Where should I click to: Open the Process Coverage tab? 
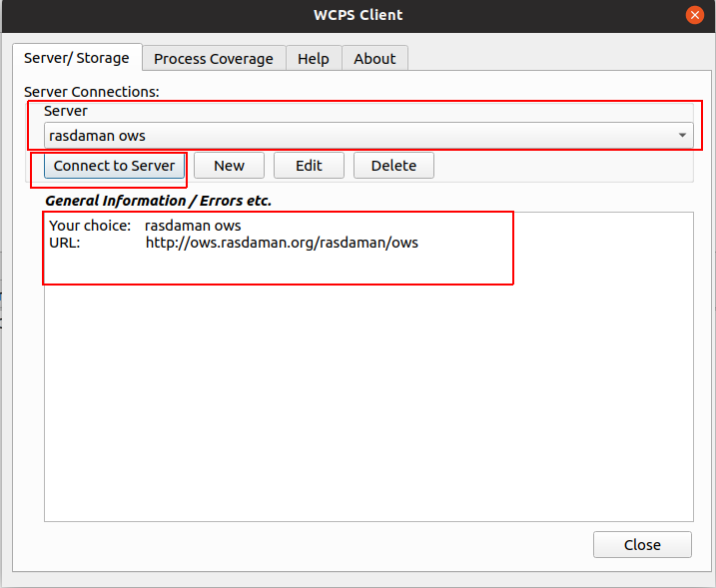pos(214,59)
